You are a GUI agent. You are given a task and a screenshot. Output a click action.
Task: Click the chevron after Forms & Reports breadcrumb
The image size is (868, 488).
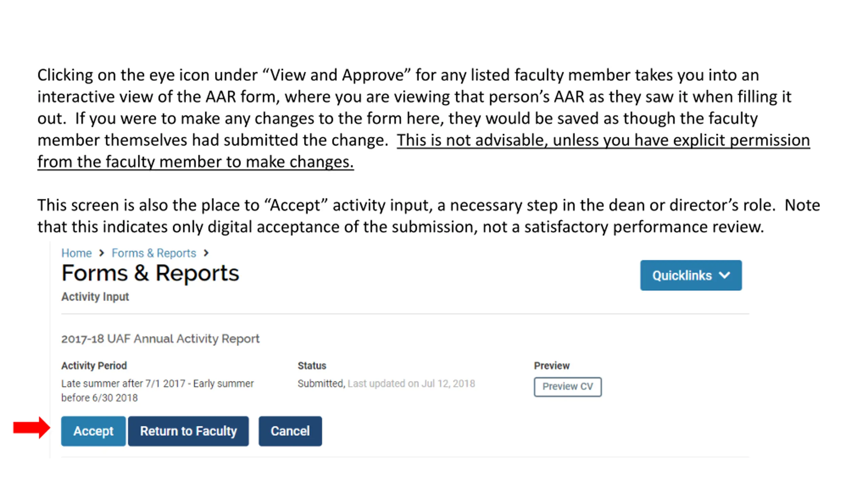[206, 253]
